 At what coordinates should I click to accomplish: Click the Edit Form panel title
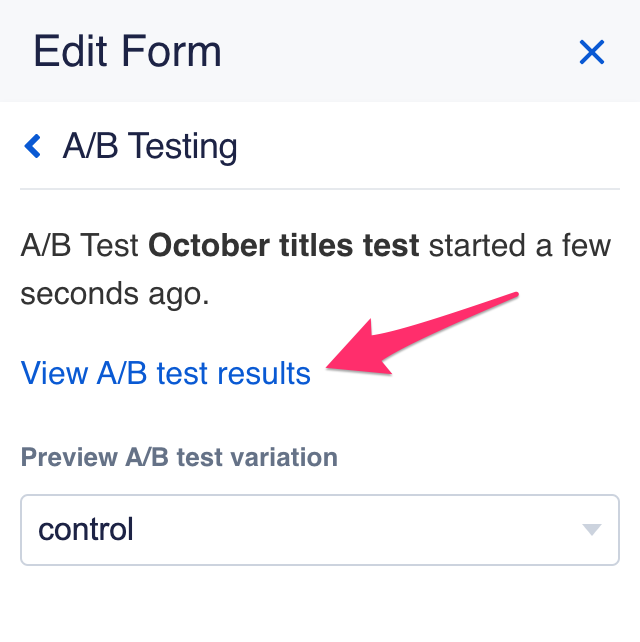127,51
